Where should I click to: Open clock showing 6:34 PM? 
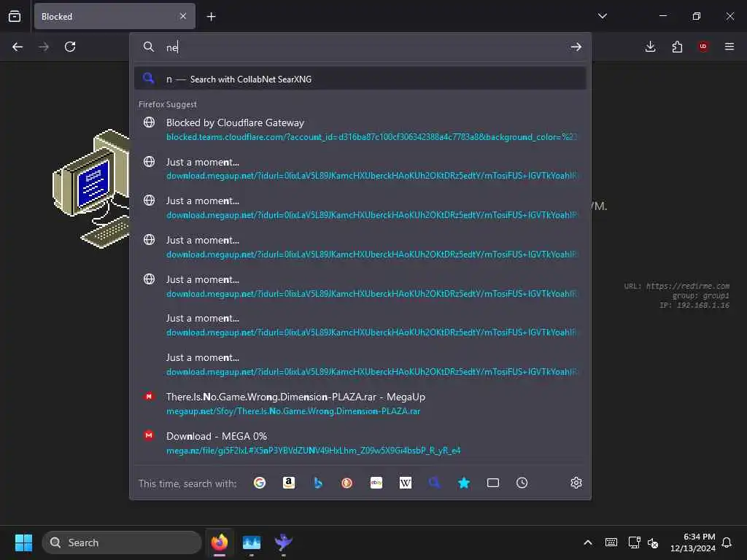693,542
